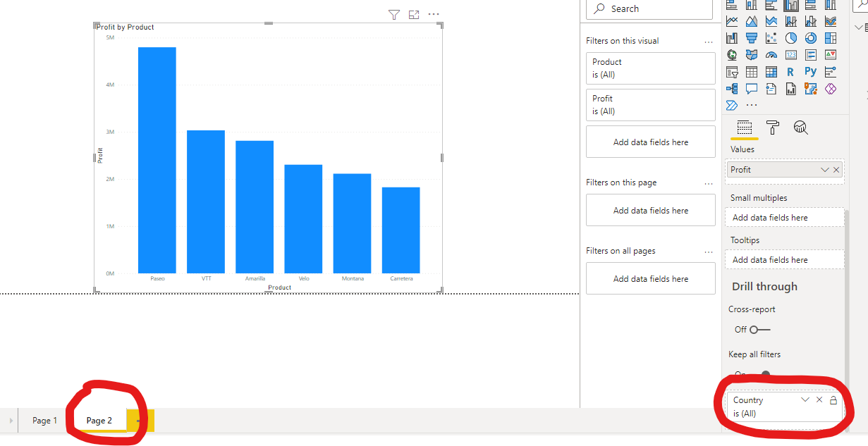Select the Matrix visual icon
Screen dimensions: 868x446
pos(771,72)
